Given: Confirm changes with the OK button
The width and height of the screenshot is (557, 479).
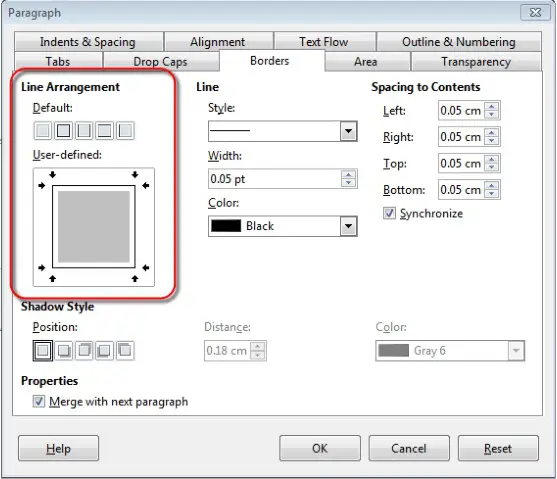Looking at the screenshot, I should (x=320, y=448).
